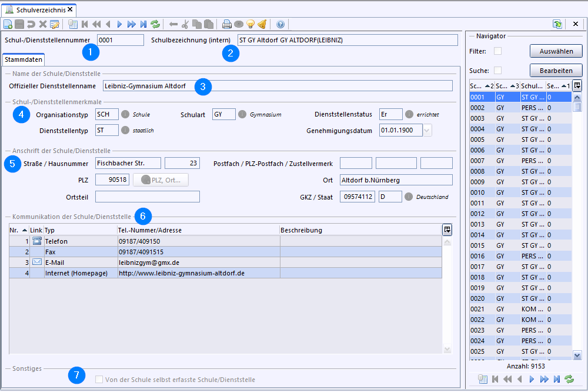Click the print icon in toolbar
Image resolution: width=588 pixels, height=392 pixels.
pos(227,24)
